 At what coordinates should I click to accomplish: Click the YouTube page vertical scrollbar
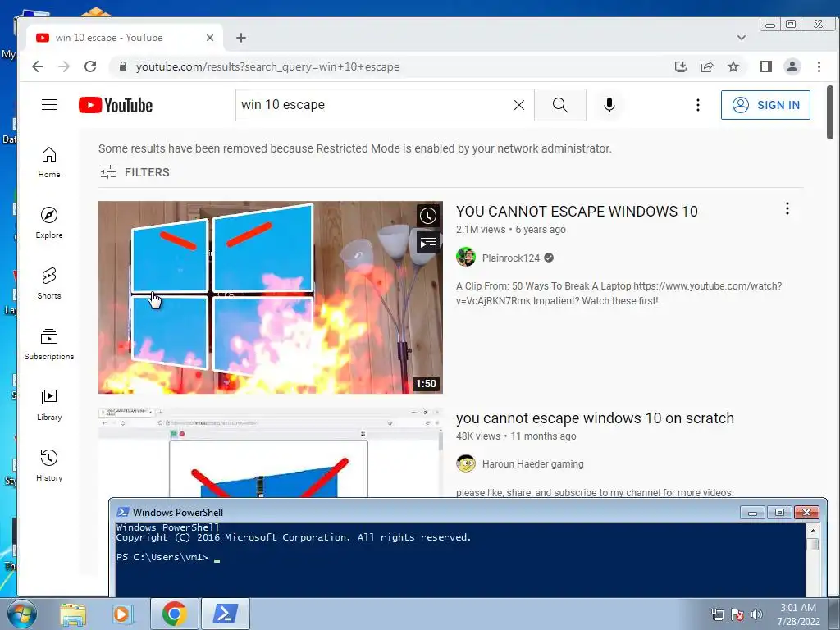click(830, 112)
